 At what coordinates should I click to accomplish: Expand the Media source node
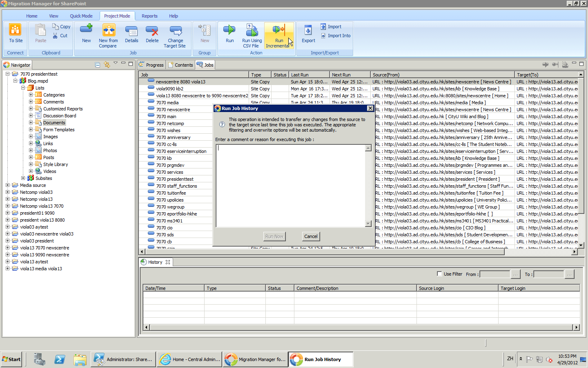tap(7, 185)
